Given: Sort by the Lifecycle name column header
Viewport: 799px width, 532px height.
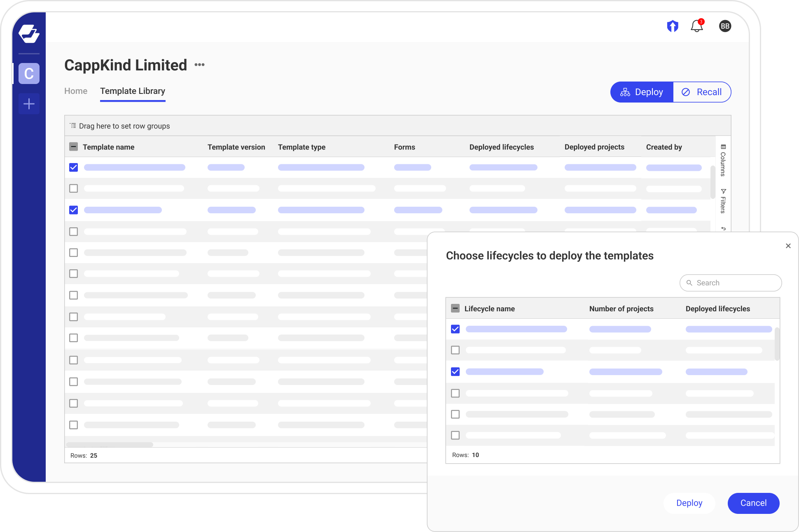Looking at the screenshot, I should [489, 308].
